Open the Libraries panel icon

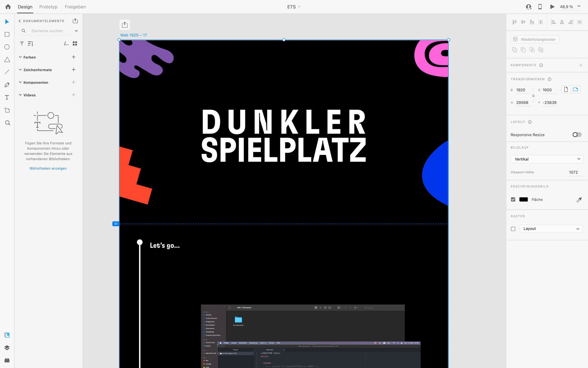(7, 335)
